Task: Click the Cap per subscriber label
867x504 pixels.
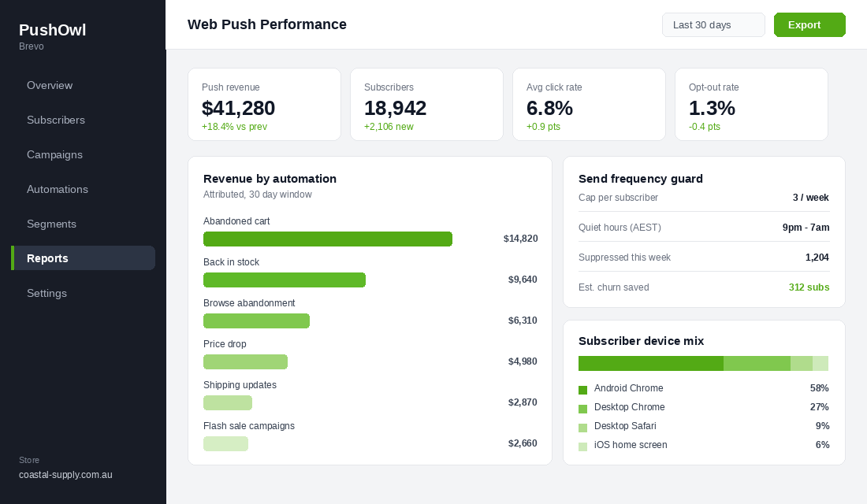Action: click(x=618, y=198)
